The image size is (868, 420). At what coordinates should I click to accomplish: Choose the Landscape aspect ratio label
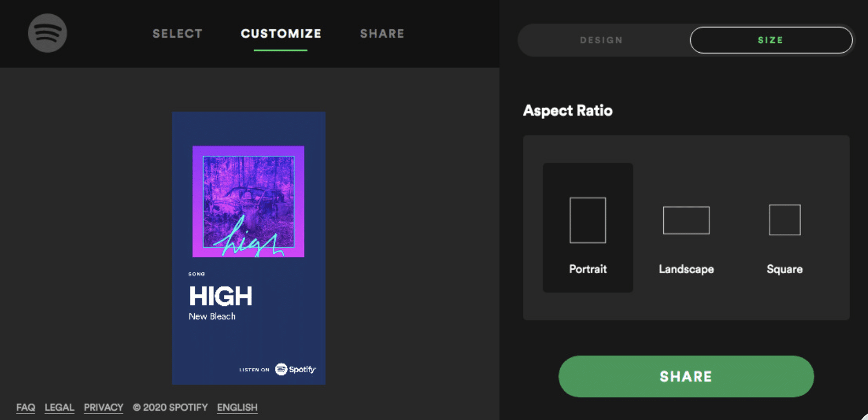coord(686,269)
